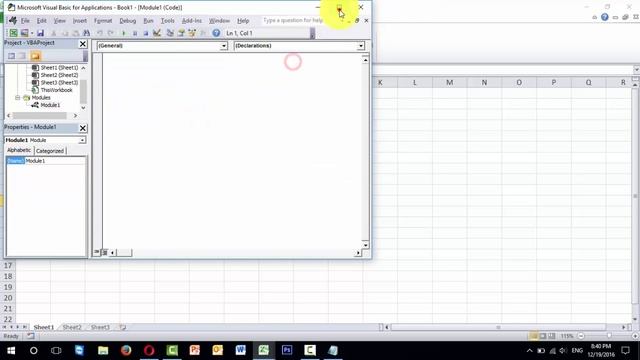The height and width of the screenshot is (360, 640).
Task: Open the (Declarations) procedure dropdown
Action: [x=361, y=46]
